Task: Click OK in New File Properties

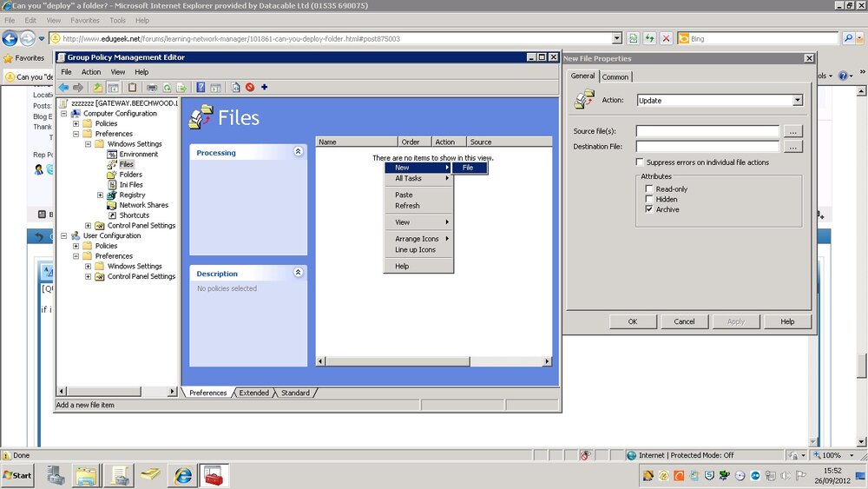Action: coord(633,321)
